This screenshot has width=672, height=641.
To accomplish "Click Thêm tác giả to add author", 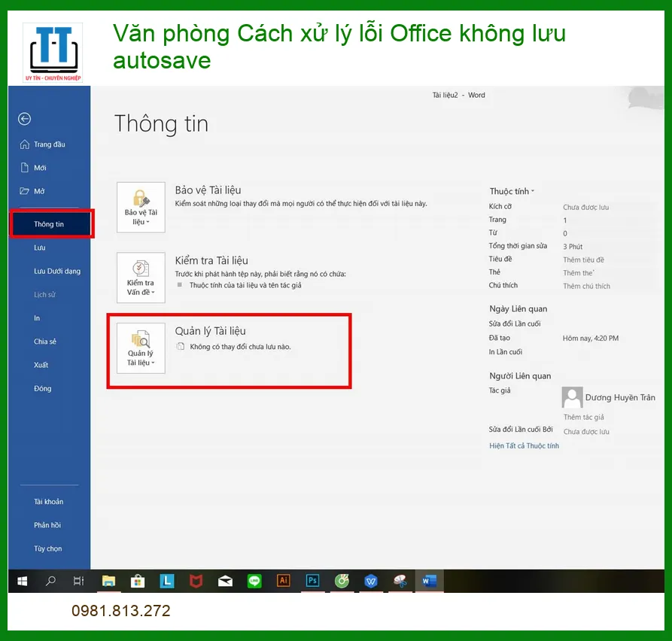I will pyautogui.click(x=584, y=417).
